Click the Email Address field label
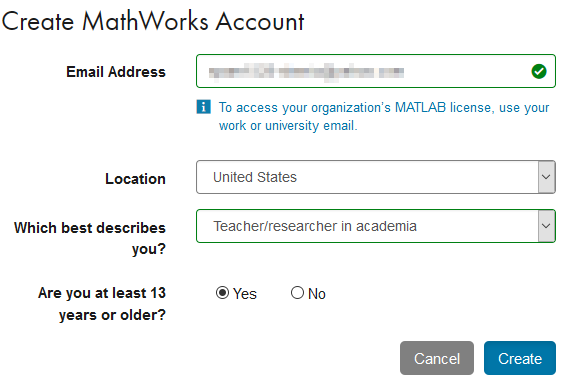The height and width of the screenshot is (380, 570). (116, 72)
